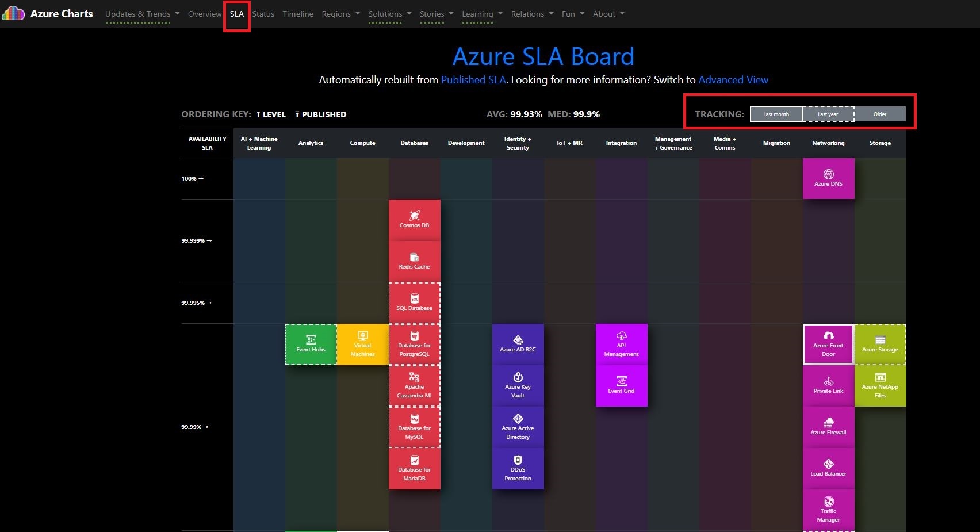
Task: Switch tracking to Older
Action: [x=879, y=114]
